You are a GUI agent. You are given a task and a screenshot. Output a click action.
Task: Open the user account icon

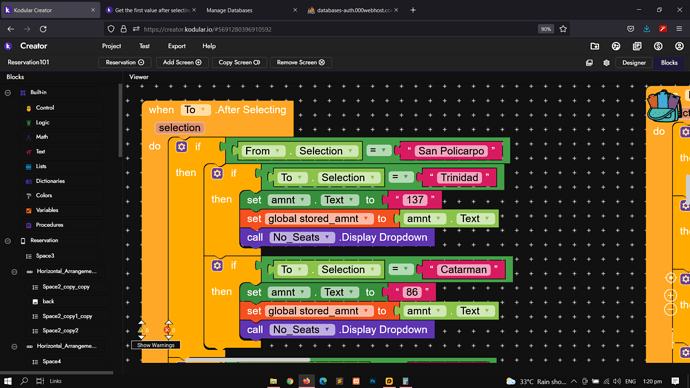679,46
